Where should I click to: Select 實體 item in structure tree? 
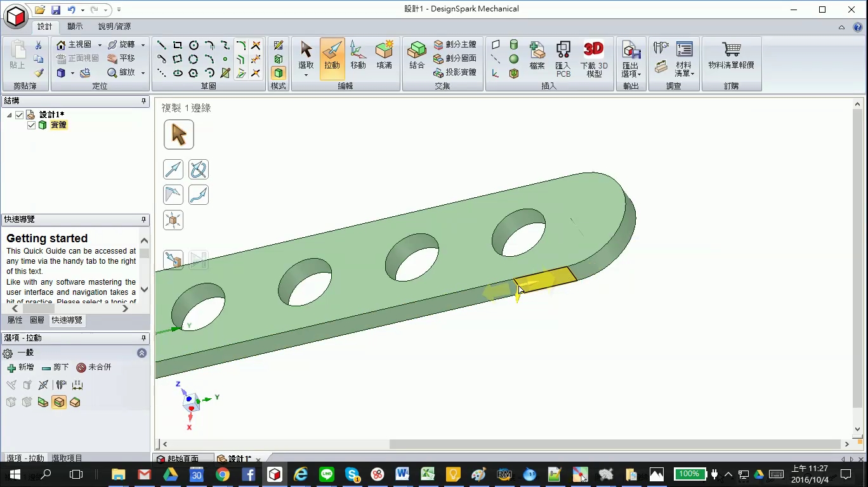click(x=58, y=125)
